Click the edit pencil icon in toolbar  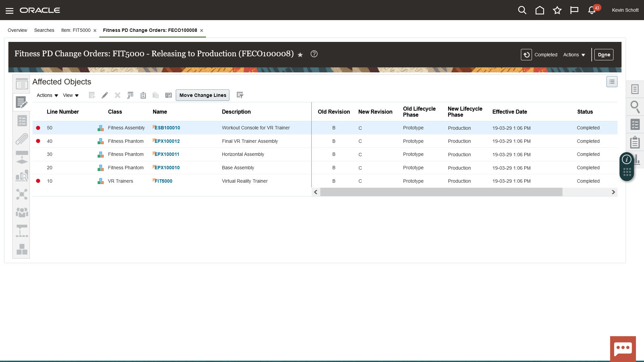(105, 95)
